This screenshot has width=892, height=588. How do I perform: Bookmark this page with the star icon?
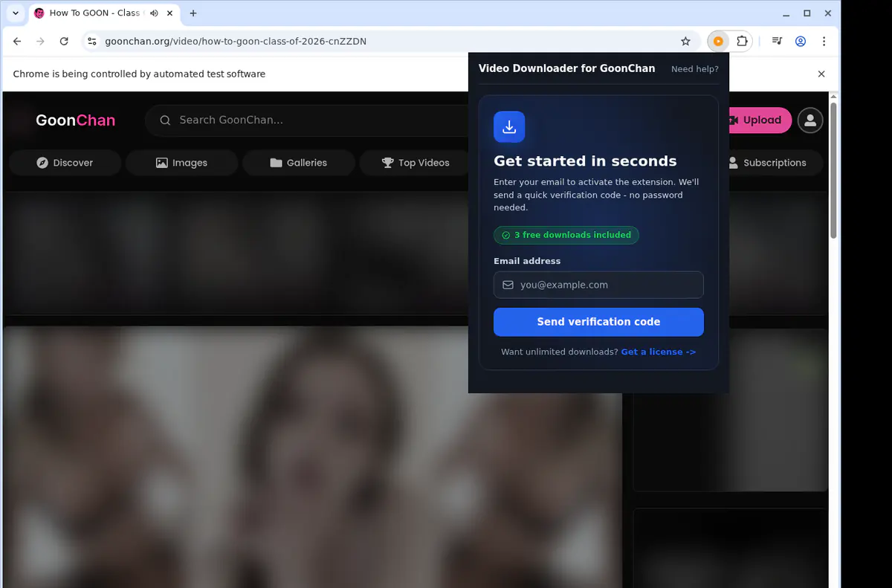click(x=685, y=42)
